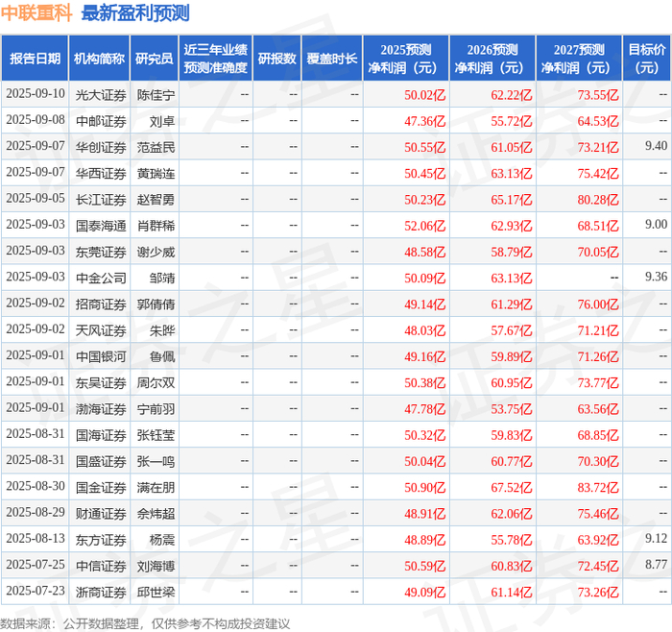This screenshot has height=632, width=672.
Task: Select researcher 佘炜超
Action: [156, 513]
